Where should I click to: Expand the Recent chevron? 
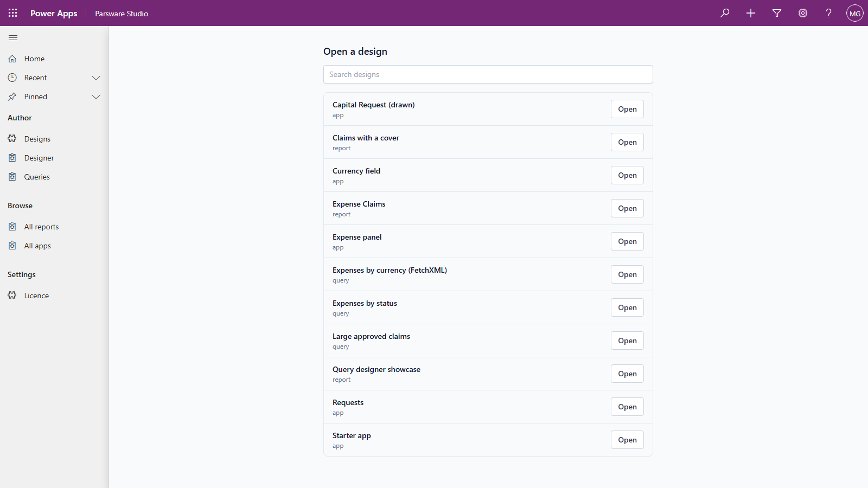[x=96, y=78]
